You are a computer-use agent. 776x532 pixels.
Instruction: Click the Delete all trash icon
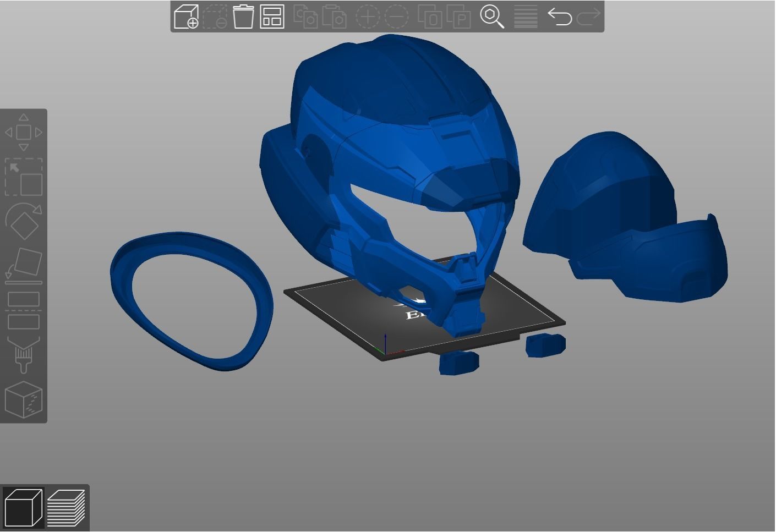243,17
